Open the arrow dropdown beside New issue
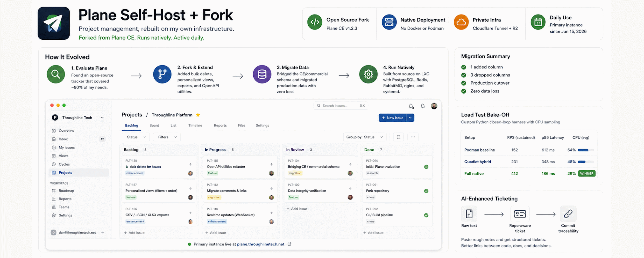 (410, 118)
